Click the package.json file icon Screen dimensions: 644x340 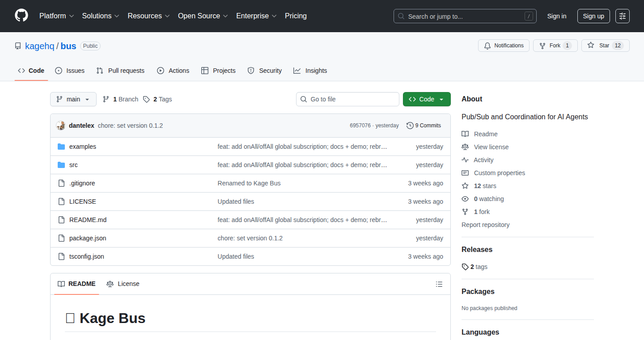click(x=61, y=238)
